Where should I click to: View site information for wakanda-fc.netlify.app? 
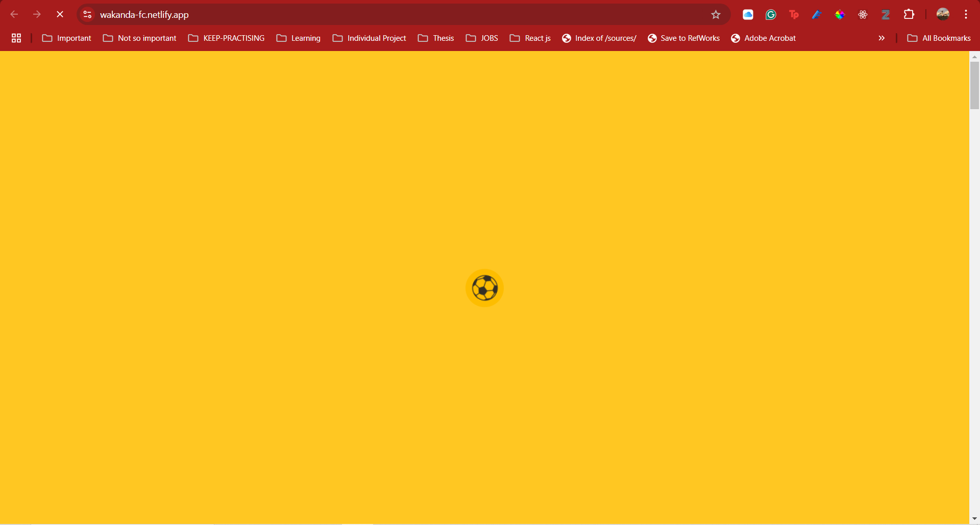(87, 15)
